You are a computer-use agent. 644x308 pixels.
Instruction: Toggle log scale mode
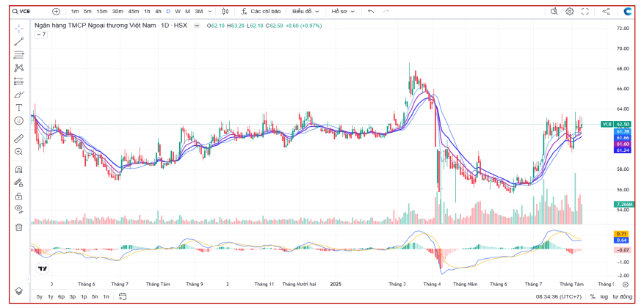click(604, 296)
